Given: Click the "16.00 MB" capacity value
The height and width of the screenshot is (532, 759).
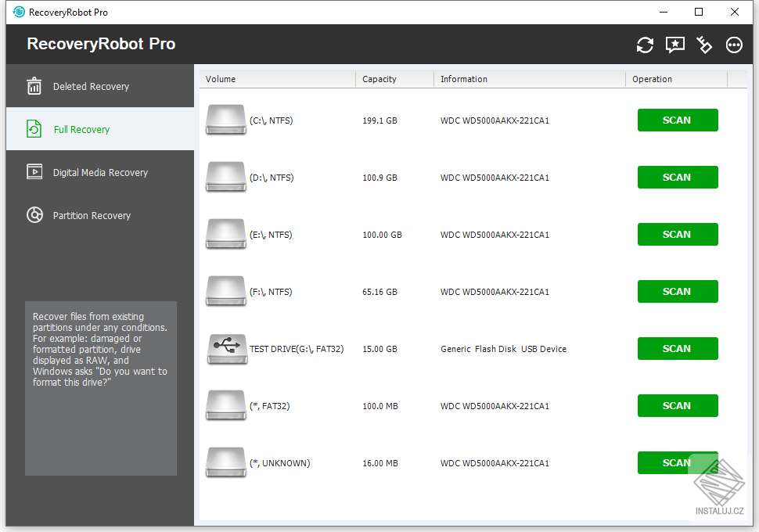Looking at the screenshot, I should click(x=380, y=463).
